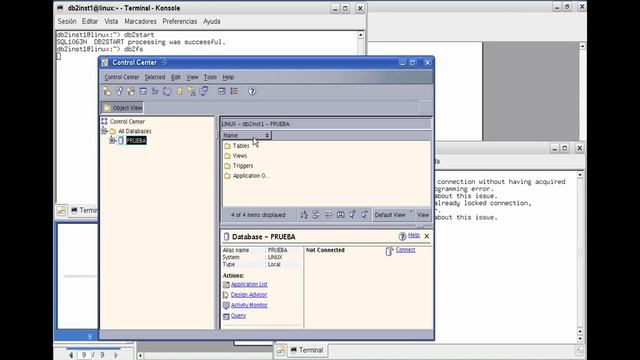Open the Help menu in Control Center

pyautogui.click(x=228, y=77)
